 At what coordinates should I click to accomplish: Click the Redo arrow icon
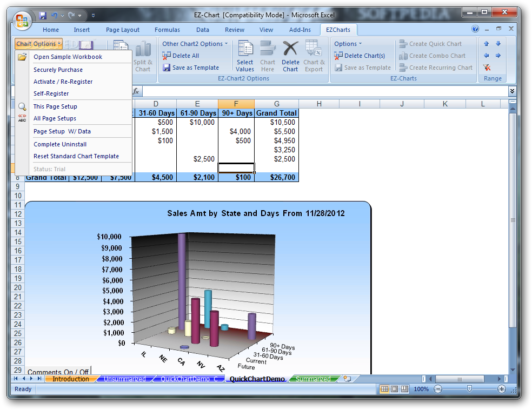pos(71,15)
